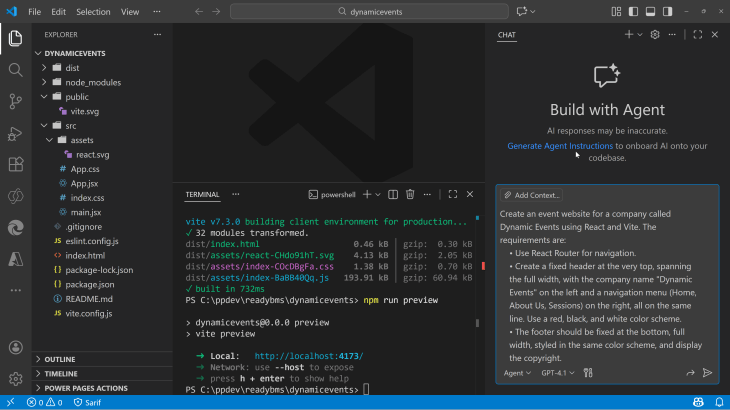Open Source Control view
The image size is (730, 410).
pyautogui.click(x=15, y=101)
